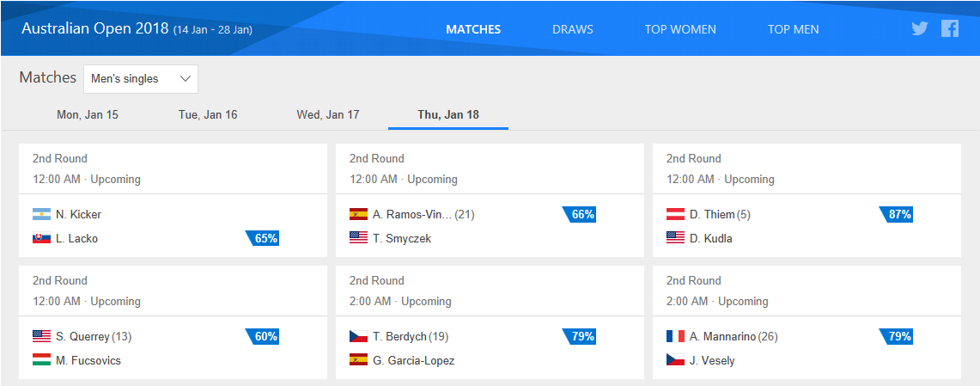
Task: Click Argentina flag beside N. Kicker
Action: [x=41, y=214]
